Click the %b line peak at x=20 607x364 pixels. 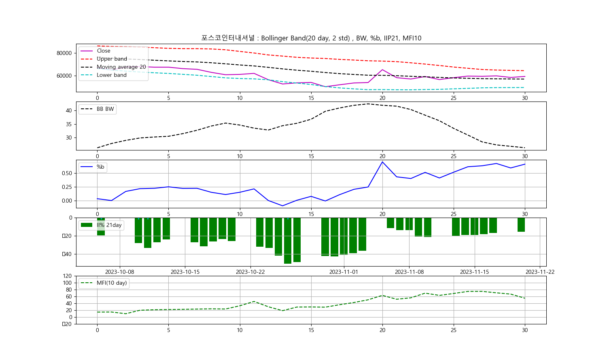[x=382, y=162]
